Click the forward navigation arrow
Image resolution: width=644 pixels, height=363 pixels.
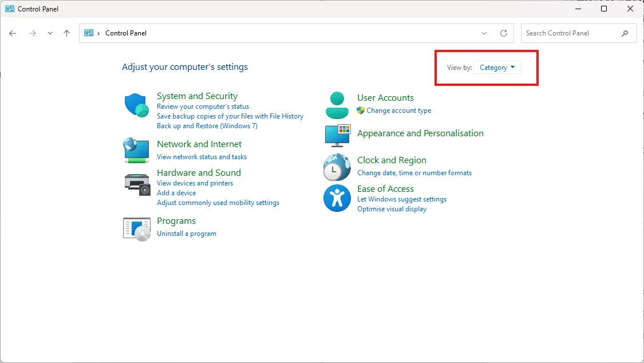tap(33, 33)
